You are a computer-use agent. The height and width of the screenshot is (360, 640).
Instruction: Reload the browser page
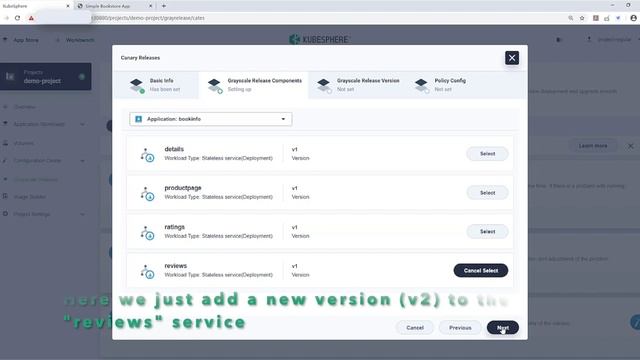pyautogui.click(x=18, y=18)
